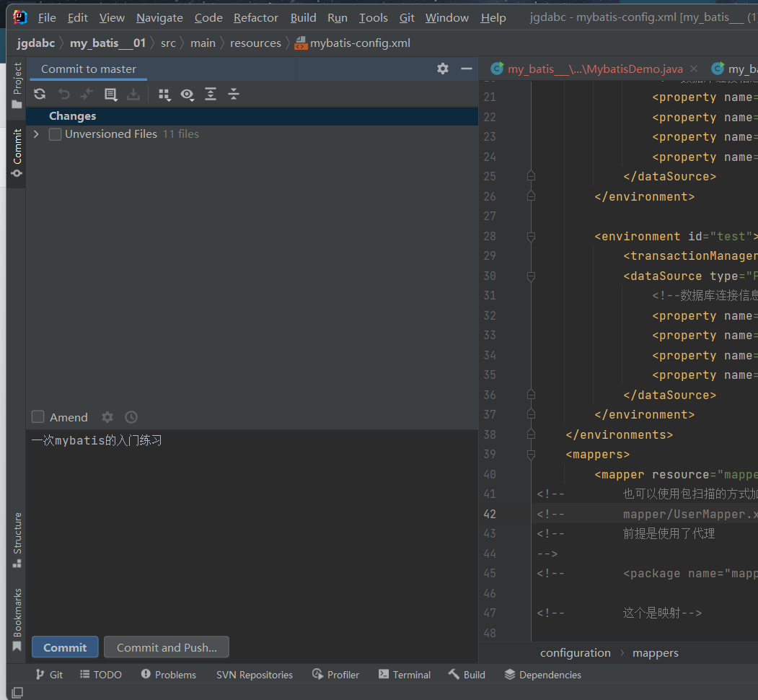This screenshot has height=700, width=758.
Task: Click the Move to changelist icon
Action: tap(87, 95)
